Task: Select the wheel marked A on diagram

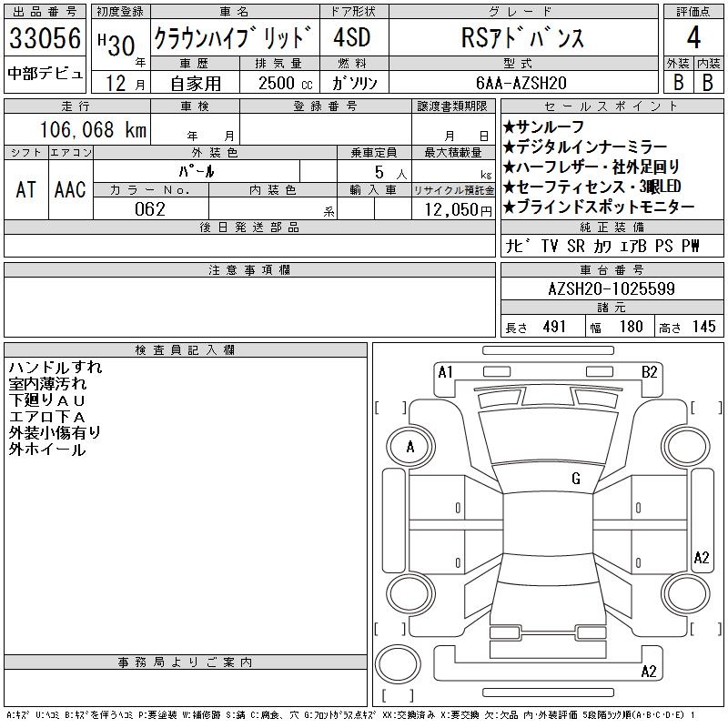Action: point(410,447)
